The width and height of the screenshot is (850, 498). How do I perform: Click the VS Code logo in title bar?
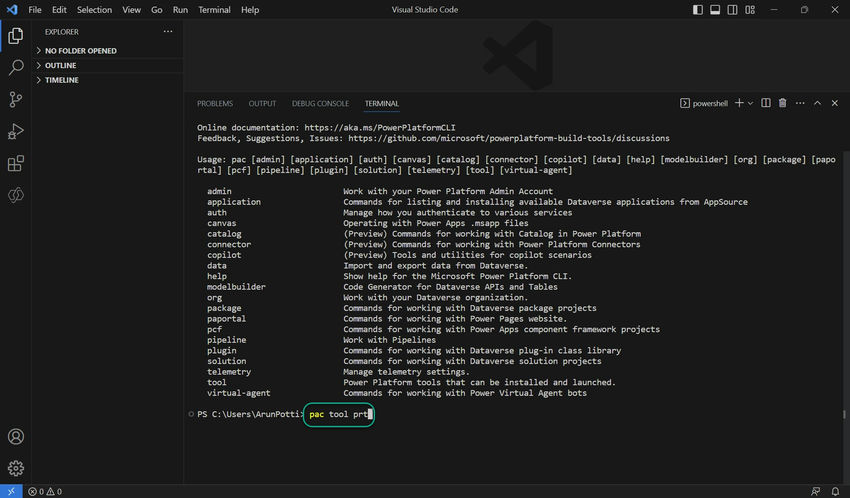coord(12,10)
